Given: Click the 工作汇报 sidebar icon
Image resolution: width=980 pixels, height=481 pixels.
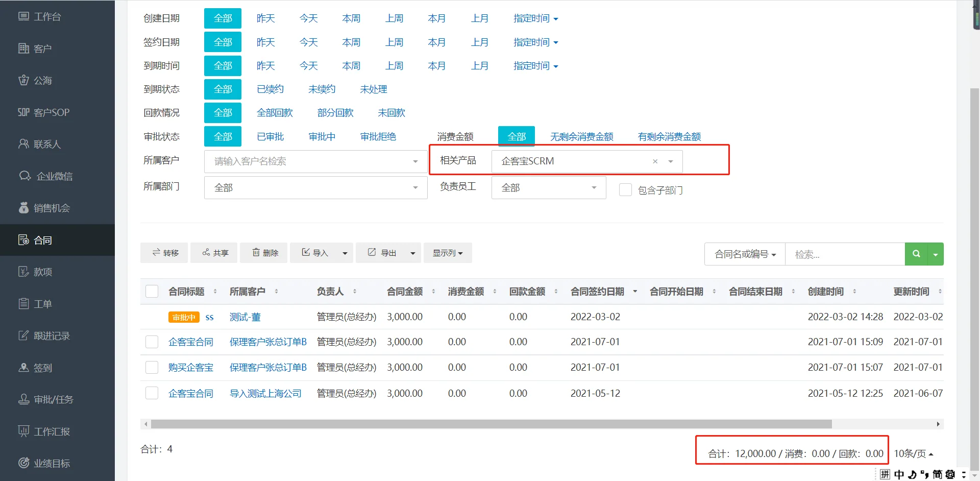Looking at the screenshot, I should click(23, 431).
